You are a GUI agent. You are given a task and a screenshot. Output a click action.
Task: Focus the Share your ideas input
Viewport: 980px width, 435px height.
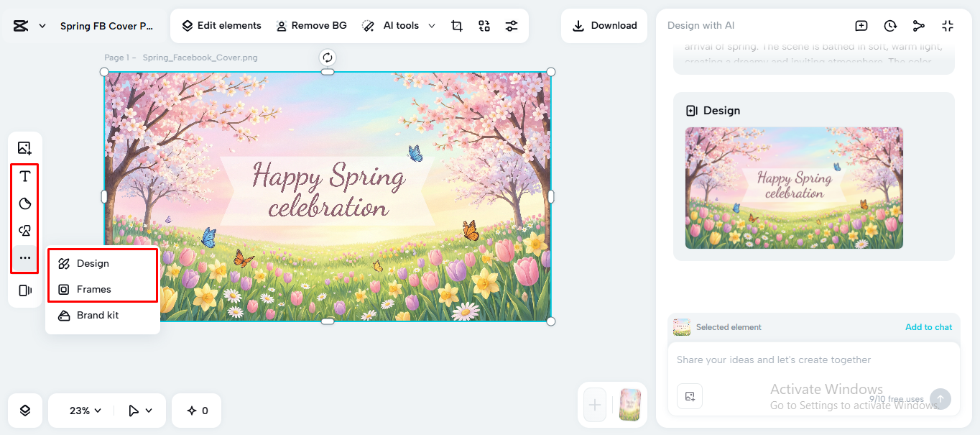[x=814, y=360]
